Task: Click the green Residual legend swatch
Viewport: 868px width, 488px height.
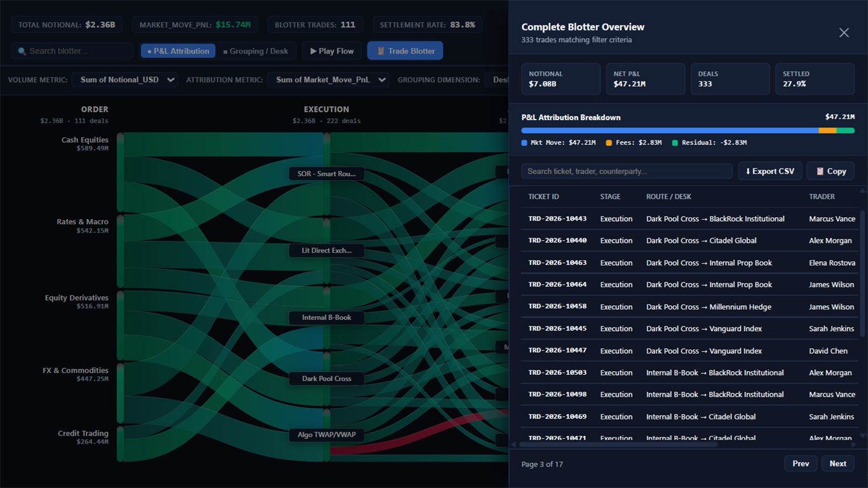Action: [x=675, y=143]
